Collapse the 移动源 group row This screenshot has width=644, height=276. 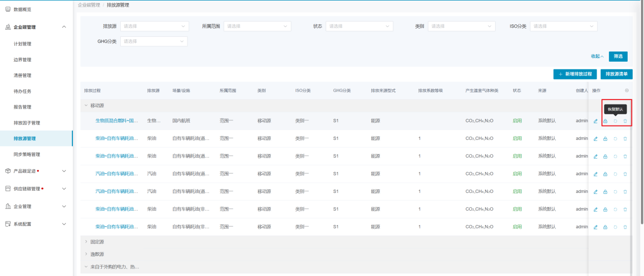tap(86, 106)
